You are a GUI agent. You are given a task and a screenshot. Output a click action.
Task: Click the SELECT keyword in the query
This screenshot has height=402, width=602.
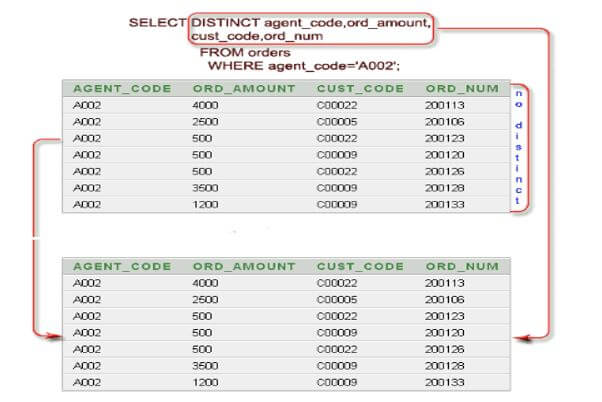[x=157, y=22]
